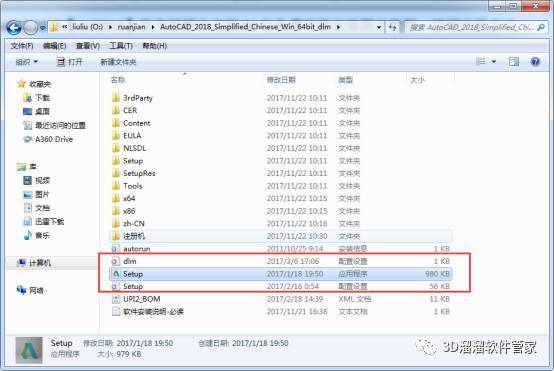Open the 编辑(E) menu
The height and width of the screenshot is (371, 554).
coord(54,46)
